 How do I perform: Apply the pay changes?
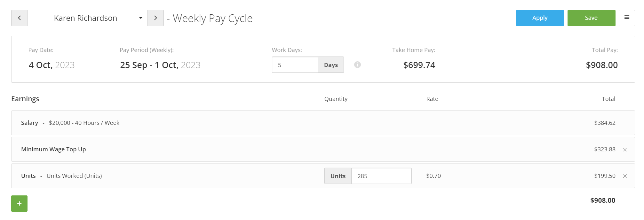(x=540, y=18)
